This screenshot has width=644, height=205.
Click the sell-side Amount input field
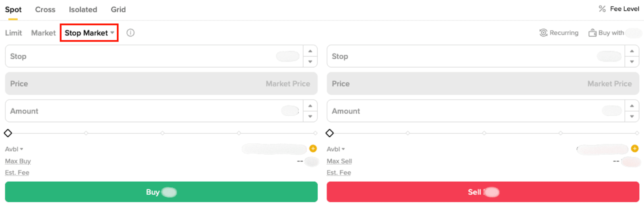click(463, 111)
